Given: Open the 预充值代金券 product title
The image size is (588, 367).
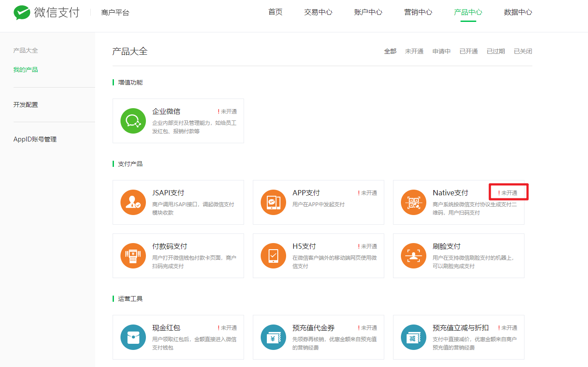Looking at the screenshot, I should 314,328.
